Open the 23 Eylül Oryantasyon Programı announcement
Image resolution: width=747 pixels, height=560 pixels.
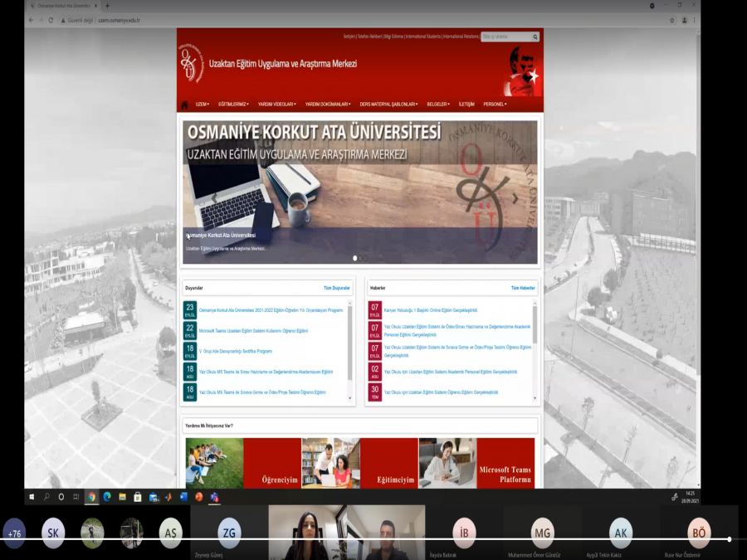click(271, 310)
